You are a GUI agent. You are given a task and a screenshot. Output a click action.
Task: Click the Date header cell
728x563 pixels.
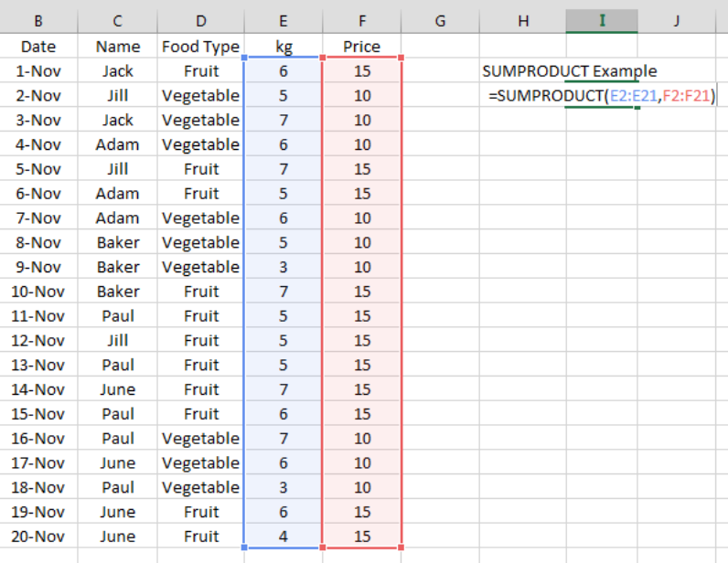(37, 47)
